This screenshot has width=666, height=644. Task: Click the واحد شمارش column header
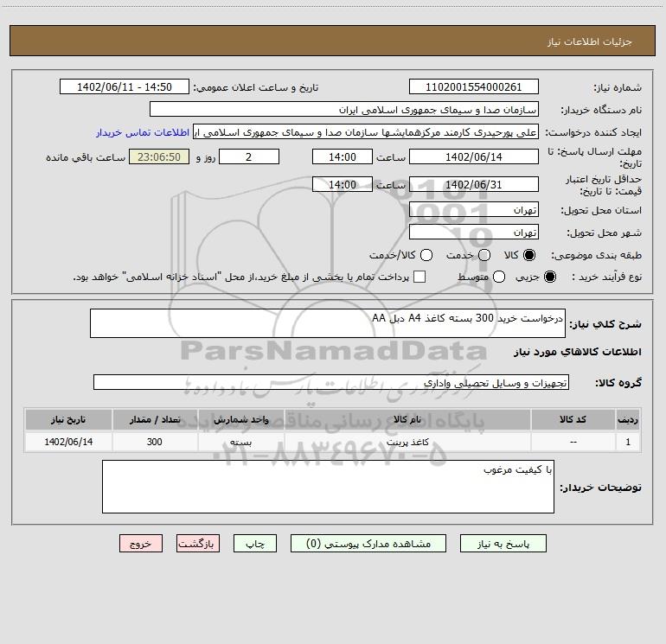click(x=240, y=419)
